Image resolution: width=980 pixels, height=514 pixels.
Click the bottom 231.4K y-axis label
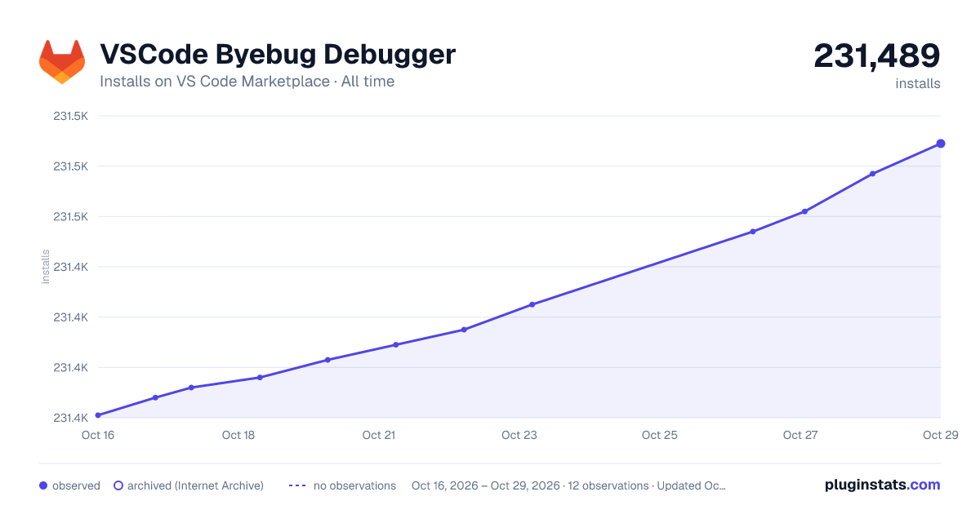70,418
